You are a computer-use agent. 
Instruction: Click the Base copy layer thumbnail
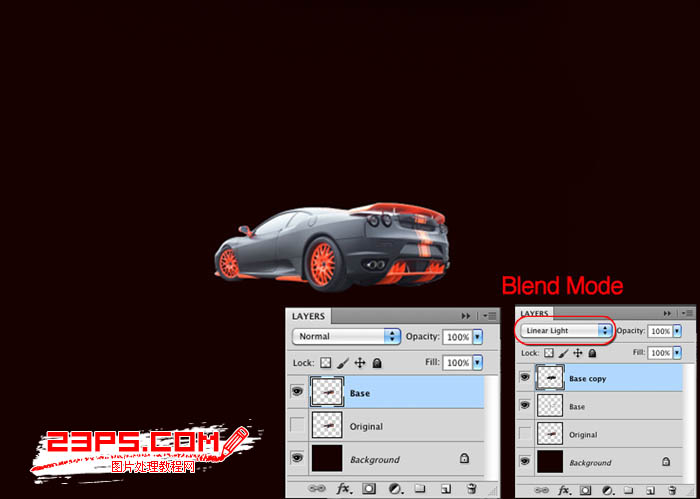pos(550,378)
